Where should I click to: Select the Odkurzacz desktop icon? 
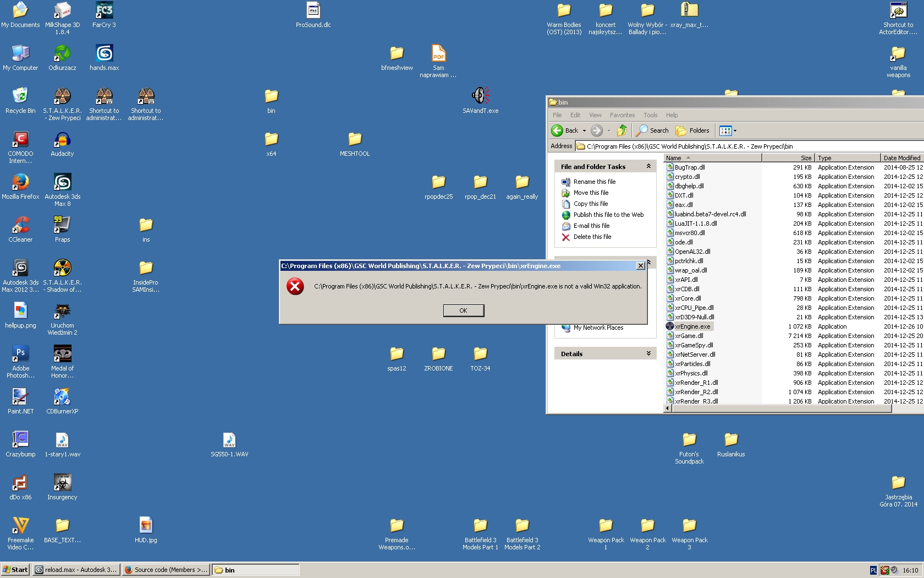[62, 57]
